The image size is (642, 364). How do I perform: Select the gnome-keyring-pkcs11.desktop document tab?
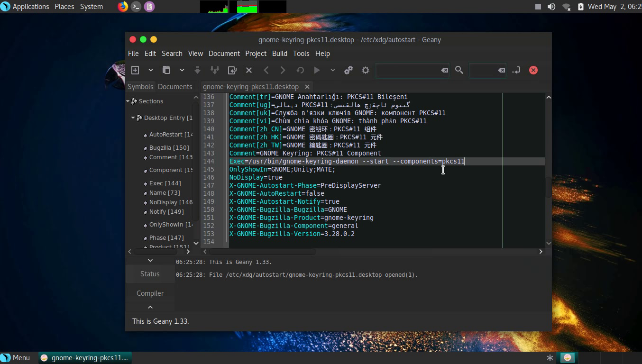251,87
